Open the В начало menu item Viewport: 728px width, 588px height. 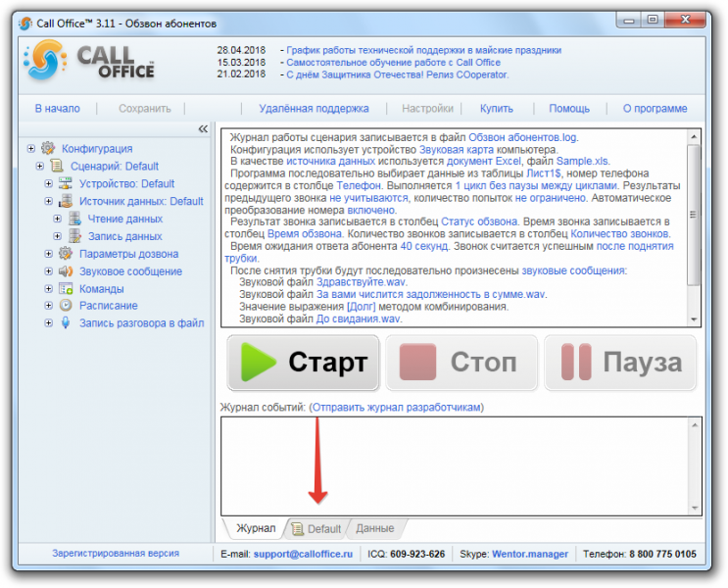(58, 109)
